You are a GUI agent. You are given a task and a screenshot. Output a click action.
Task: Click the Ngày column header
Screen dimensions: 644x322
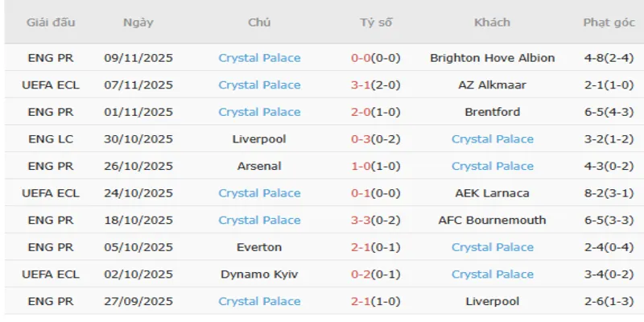pyautogui.click(x=138, y=23)
